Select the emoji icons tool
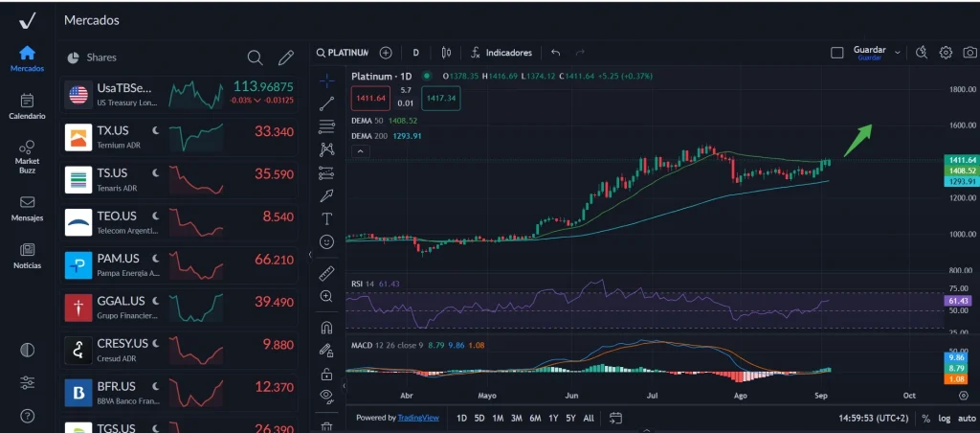Screen dimensions: 980x433 326,241
